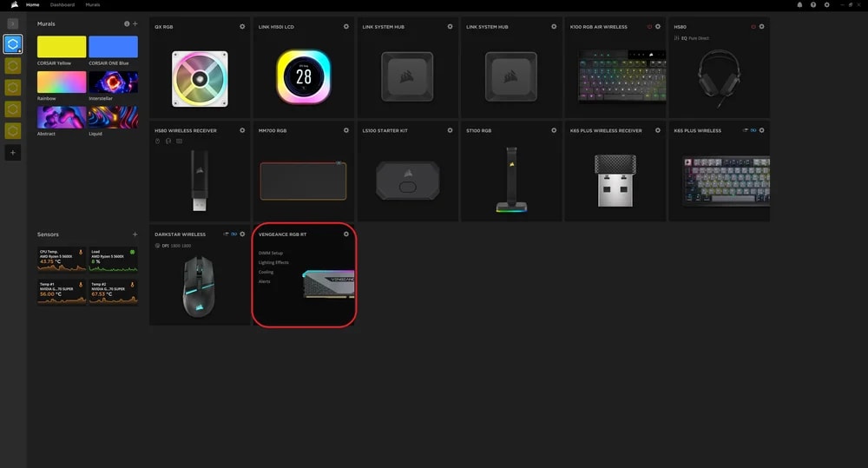Switch to the Murals tab
This screenshot has width=868, height=468.
click(93, 4)
